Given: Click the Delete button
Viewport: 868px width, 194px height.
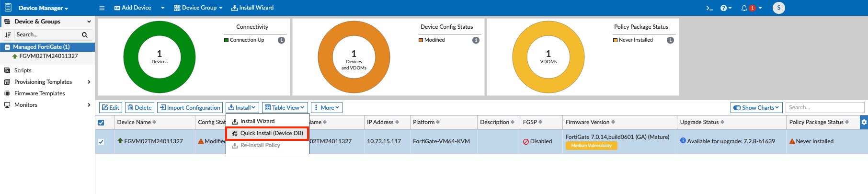Looking at the screenshot, I should pyautogui.click(x=139, y=108).
